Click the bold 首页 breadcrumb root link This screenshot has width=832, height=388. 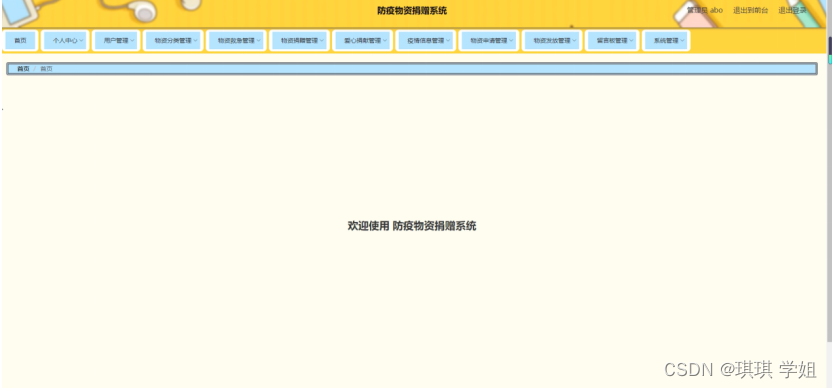(x=23, y=68)
